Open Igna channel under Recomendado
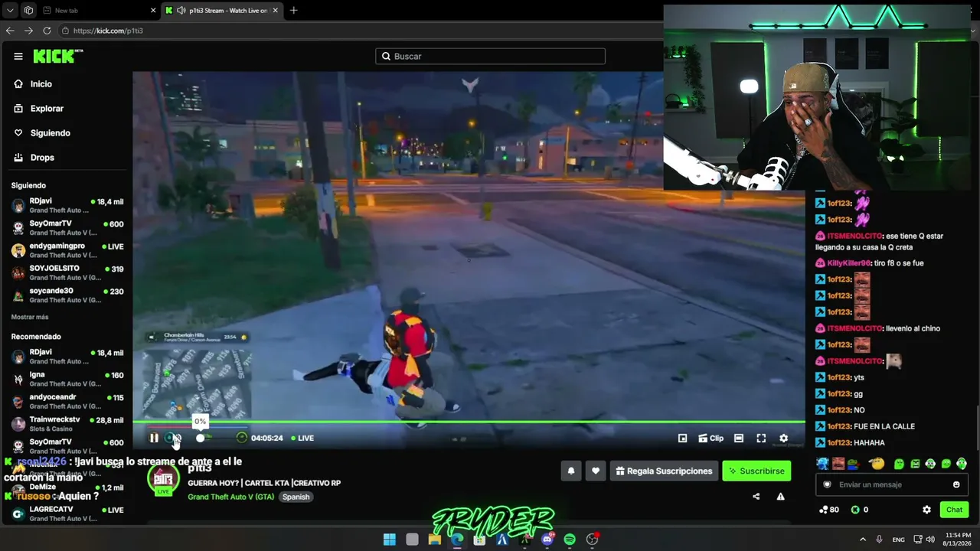This screenshot has height=551, width=980. (x=67, y=379)
